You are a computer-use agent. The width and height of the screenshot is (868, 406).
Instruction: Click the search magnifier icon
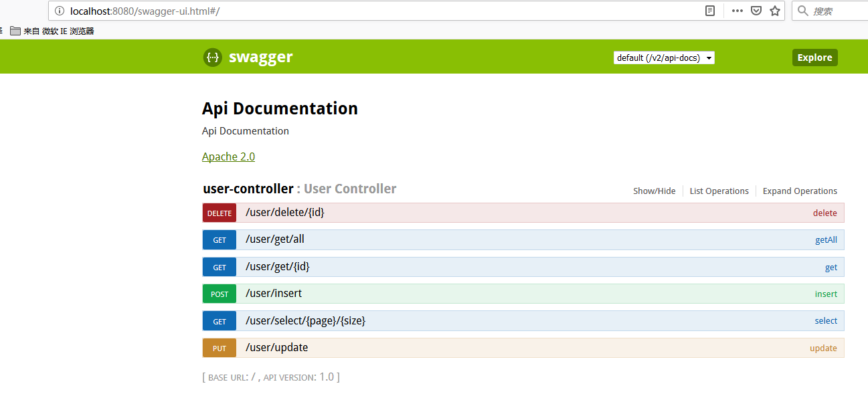802,11
